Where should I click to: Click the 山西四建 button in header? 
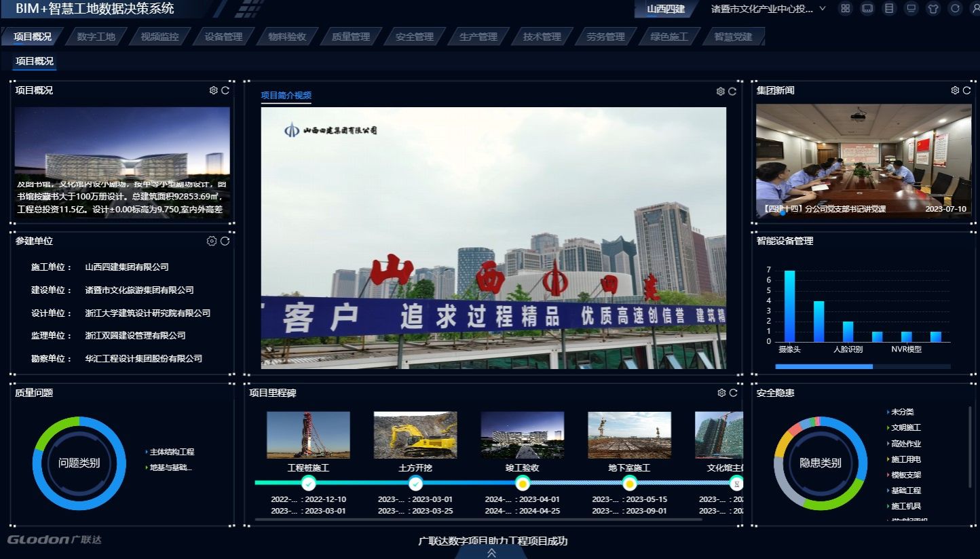tap(665, 9)
